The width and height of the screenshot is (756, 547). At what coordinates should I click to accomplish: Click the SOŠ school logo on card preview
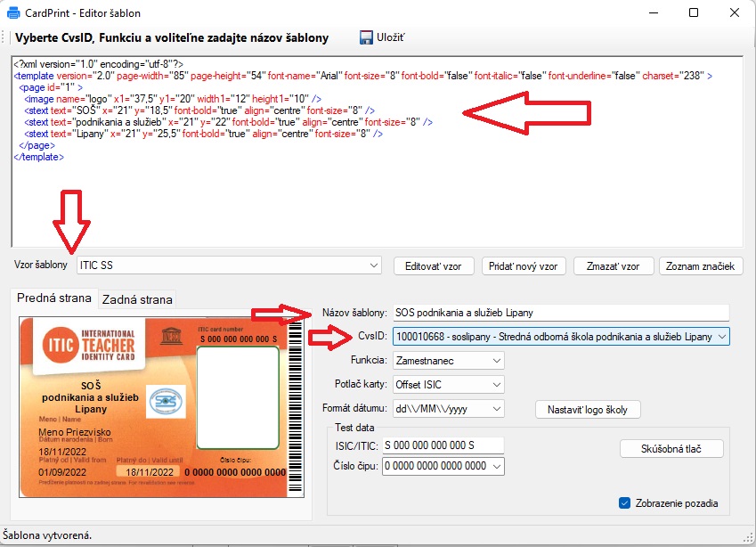167,400
